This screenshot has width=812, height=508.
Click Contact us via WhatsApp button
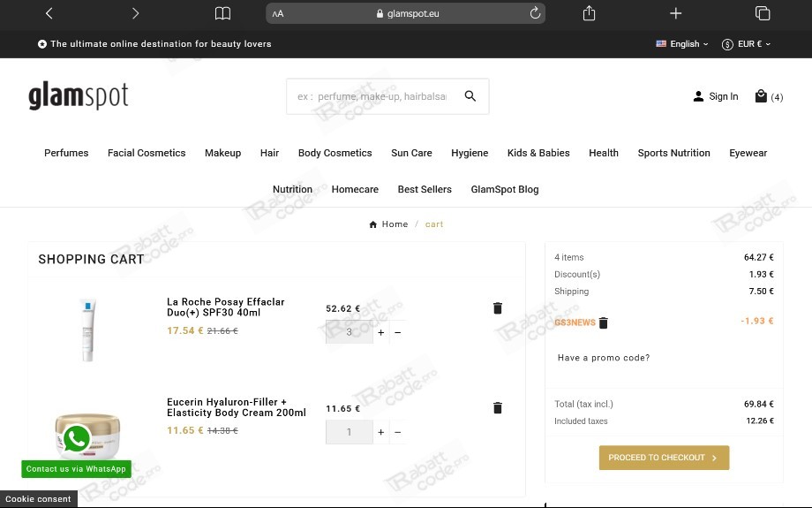(76, 469)
